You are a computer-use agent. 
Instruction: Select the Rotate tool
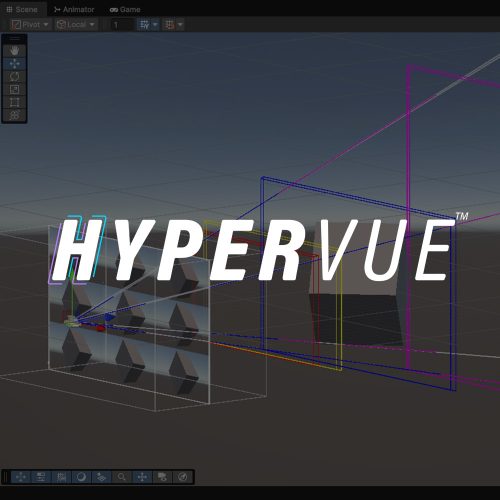(14, 77)
